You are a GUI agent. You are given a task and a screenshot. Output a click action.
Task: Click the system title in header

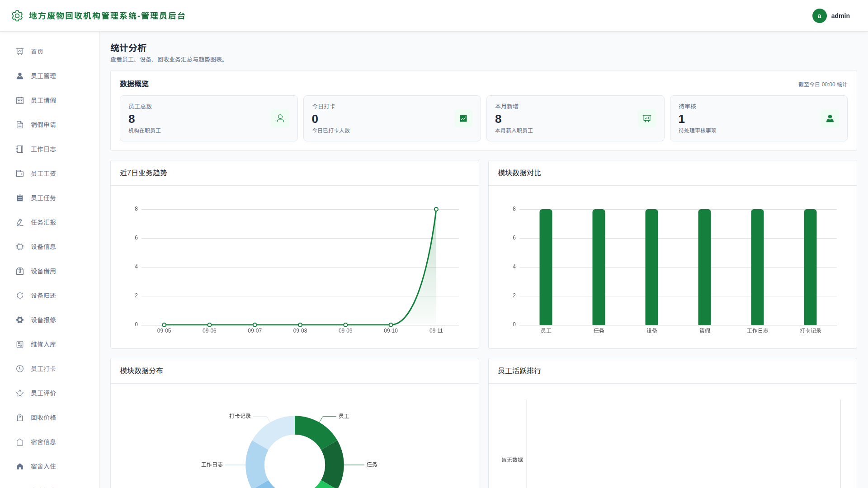click(x=107, y=16)
